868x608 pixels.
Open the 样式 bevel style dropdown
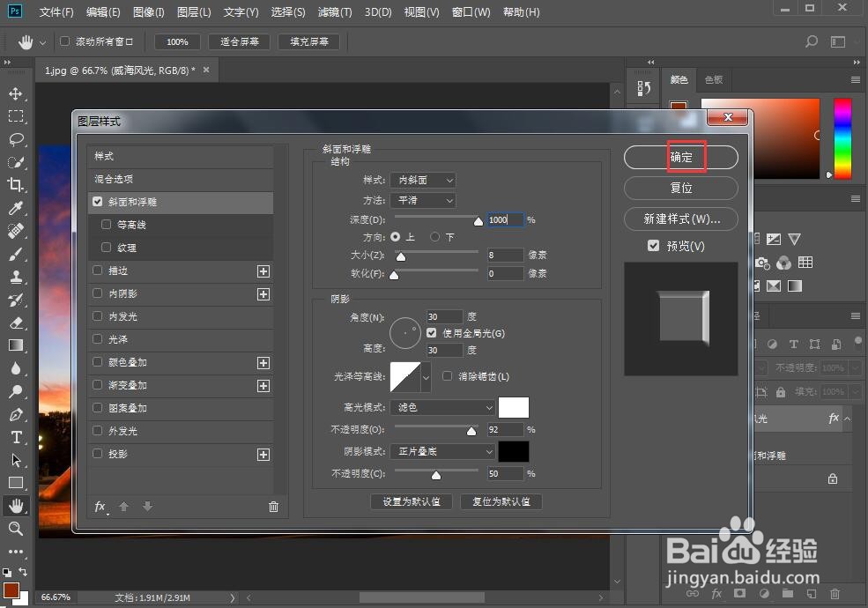point(422,180)
